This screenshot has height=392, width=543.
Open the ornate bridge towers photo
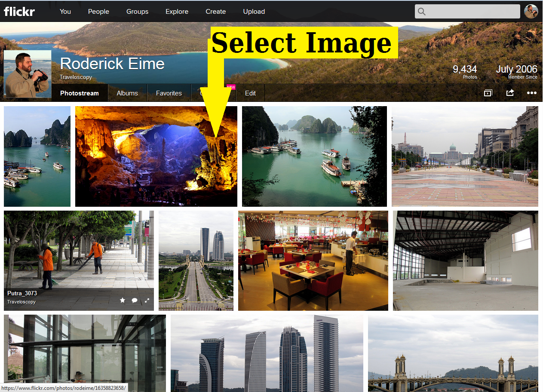point(453,353)
